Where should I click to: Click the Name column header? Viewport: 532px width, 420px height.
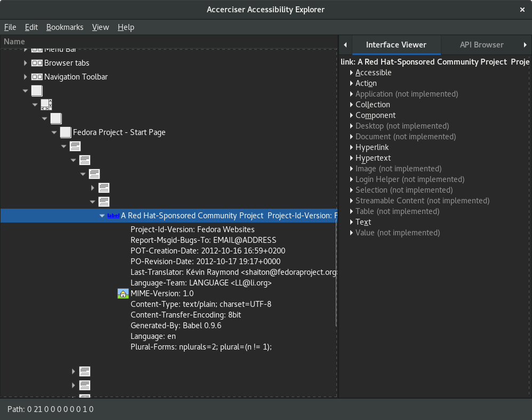(x=168, y=42)
